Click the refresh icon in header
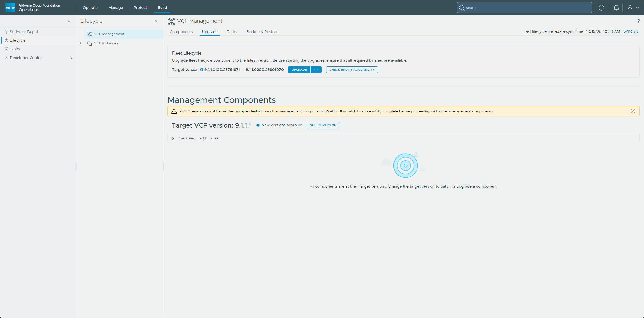This screenshot has width=644, height=318. point(601,8)
